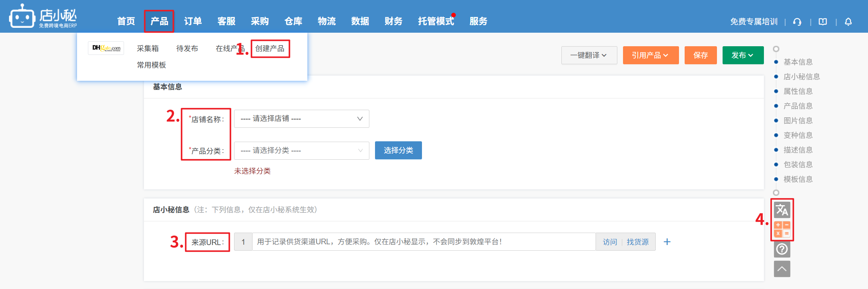Click the orange 保存 button
This screenshot has height=289, width=868.
(x=700, y=55)
